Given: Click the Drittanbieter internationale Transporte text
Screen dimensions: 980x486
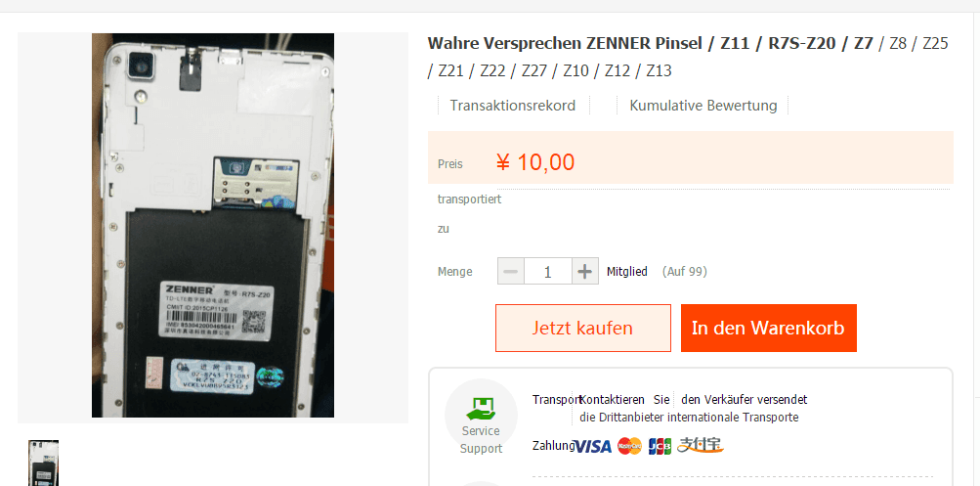Looking at the screenshot, I should [x=694, y=418].
